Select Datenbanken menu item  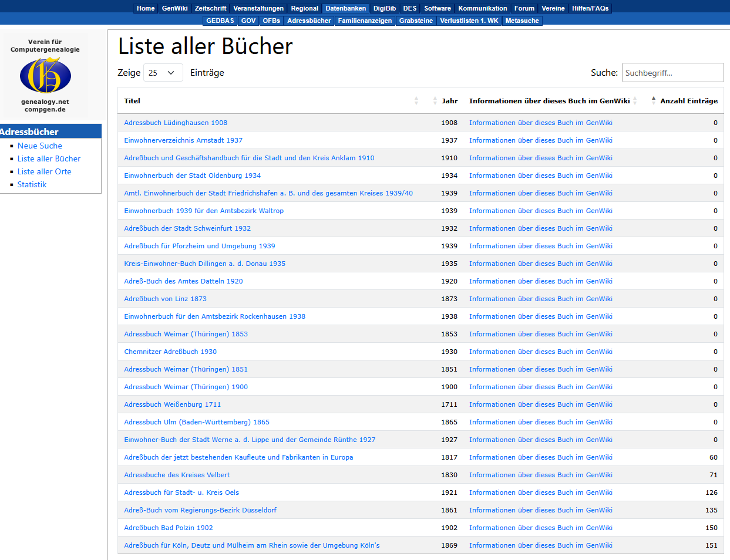(x=345, y=8)
